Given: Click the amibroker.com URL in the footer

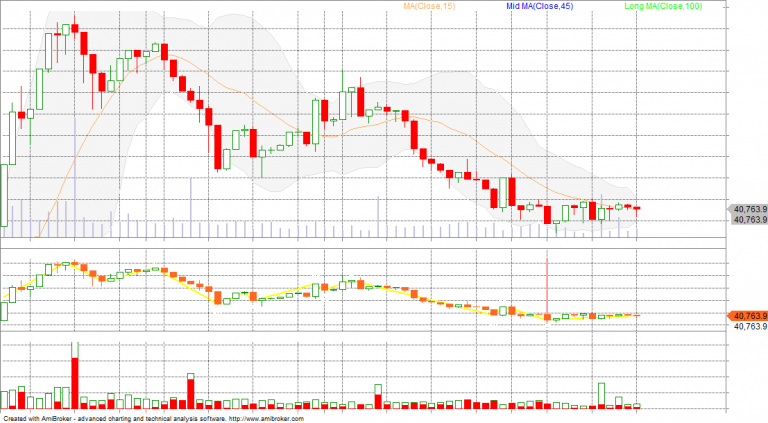Looking at the screenshot, I should click(x=266, y=419).
